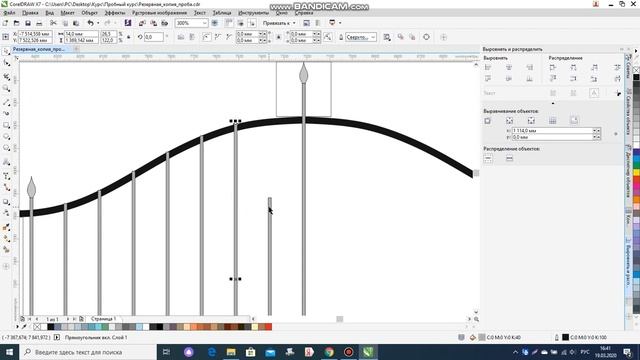This screenshot has width=640, height=360.
Task: Click align center horizontally icon in Выровнять
Action: click(x=509, y=67)
